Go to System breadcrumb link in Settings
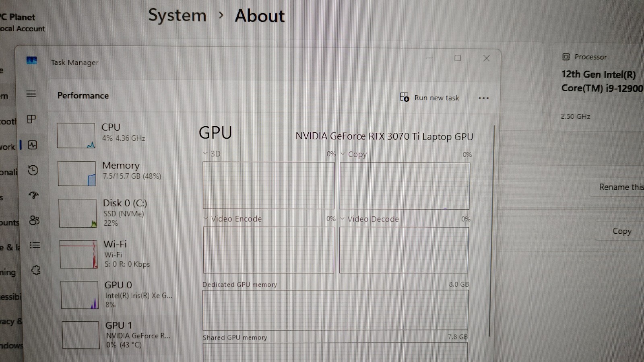Image resolution: width=644 pixels, height=362 pixels. pyautogui.click(x=177, y=16)
